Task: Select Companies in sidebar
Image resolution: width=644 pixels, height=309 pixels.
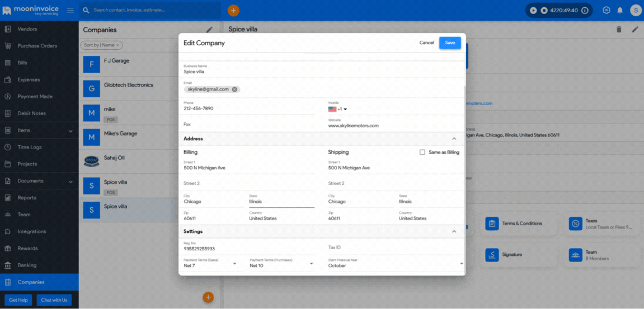Action: coord(39,282)
